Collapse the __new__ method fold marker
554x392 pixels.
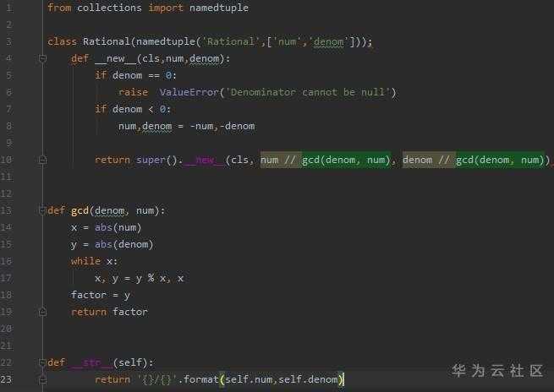tap(42, 58)
